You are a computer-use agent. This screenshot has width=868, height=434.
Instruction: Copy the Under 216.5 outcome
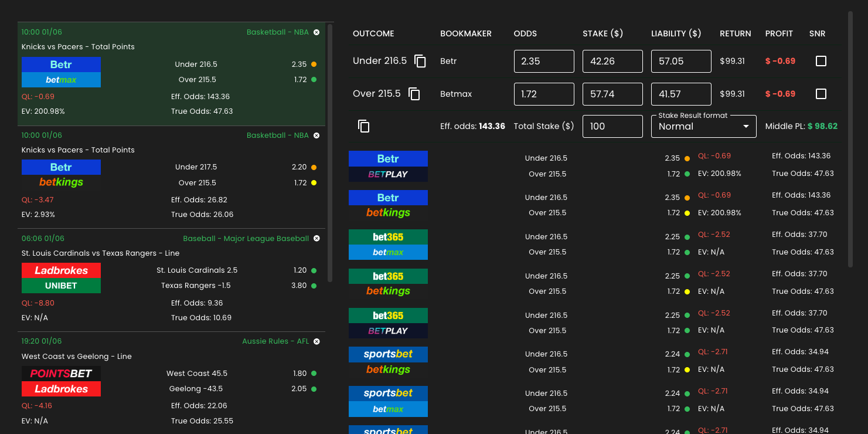420,61
